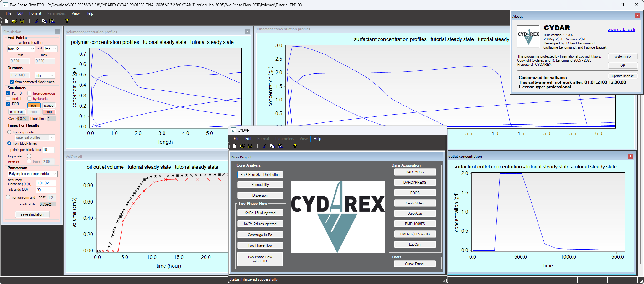Click the DARCYLOG data acquisition button
Image resolution: width=644 pixels, height=284 pixels.
(415, 172)
